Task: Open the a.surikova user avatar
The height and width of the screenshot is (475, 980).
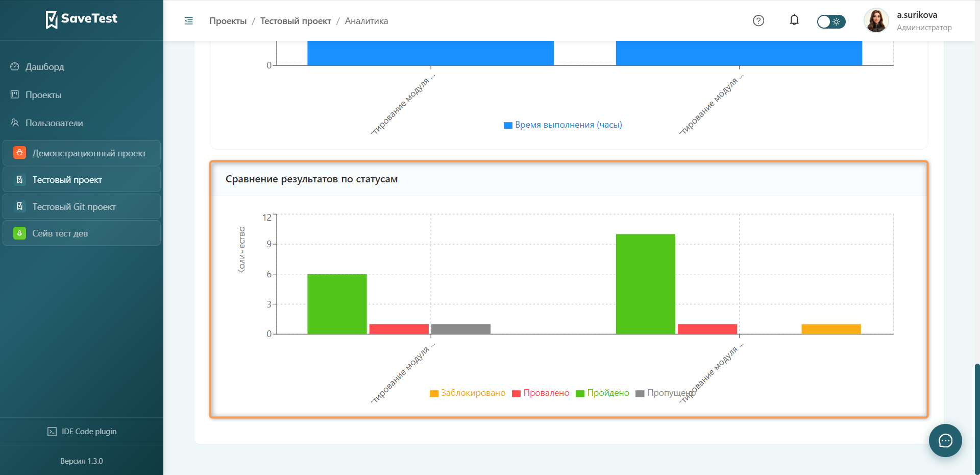Action: click(x=876, y=21)
